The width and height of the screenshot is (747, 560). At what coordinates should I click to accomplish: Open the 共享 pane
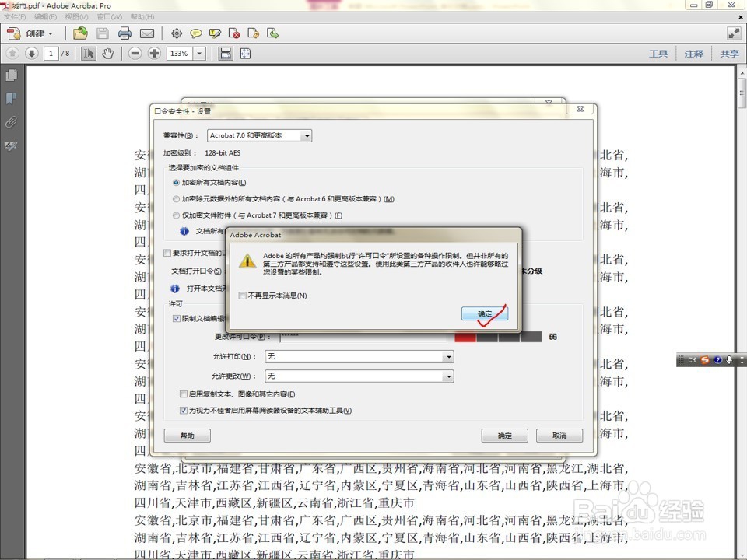click(729, 54)
